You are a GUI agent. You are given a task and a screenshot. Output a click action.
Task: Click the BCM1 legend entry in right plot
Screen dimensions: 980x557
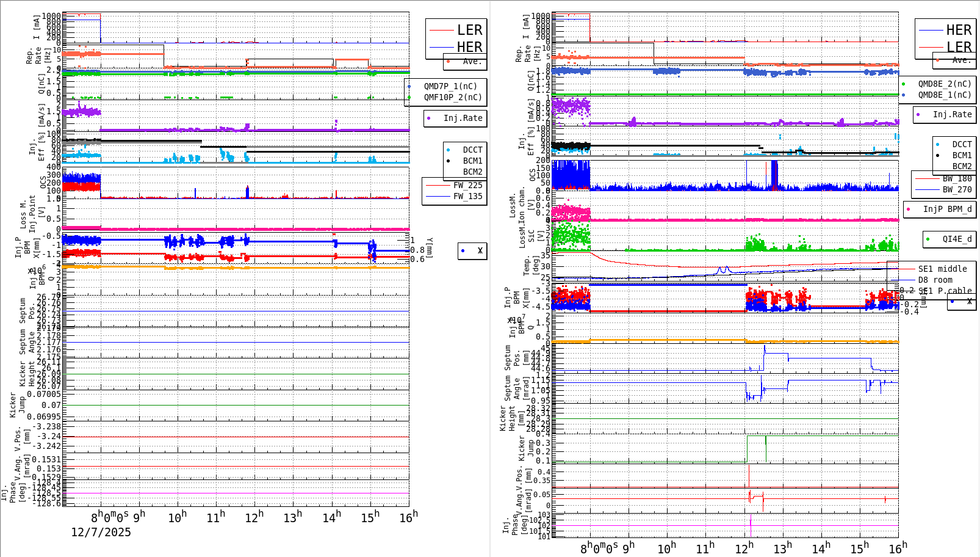[x=962, y=156]
